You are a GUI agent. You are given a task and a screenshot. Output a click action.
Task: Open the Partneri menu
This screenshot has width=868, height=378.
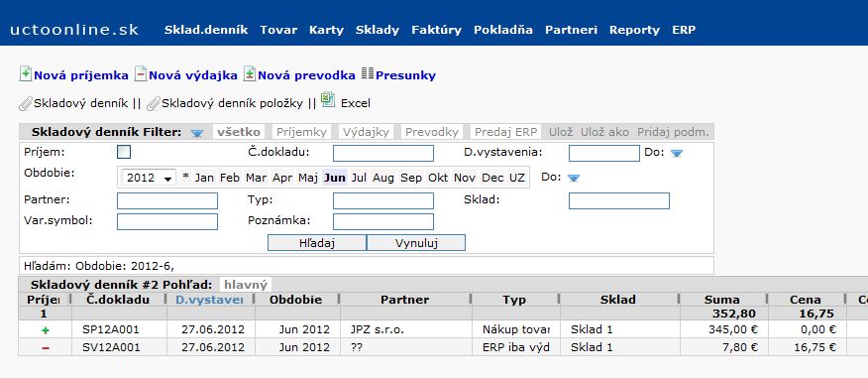tap(572, 30)
